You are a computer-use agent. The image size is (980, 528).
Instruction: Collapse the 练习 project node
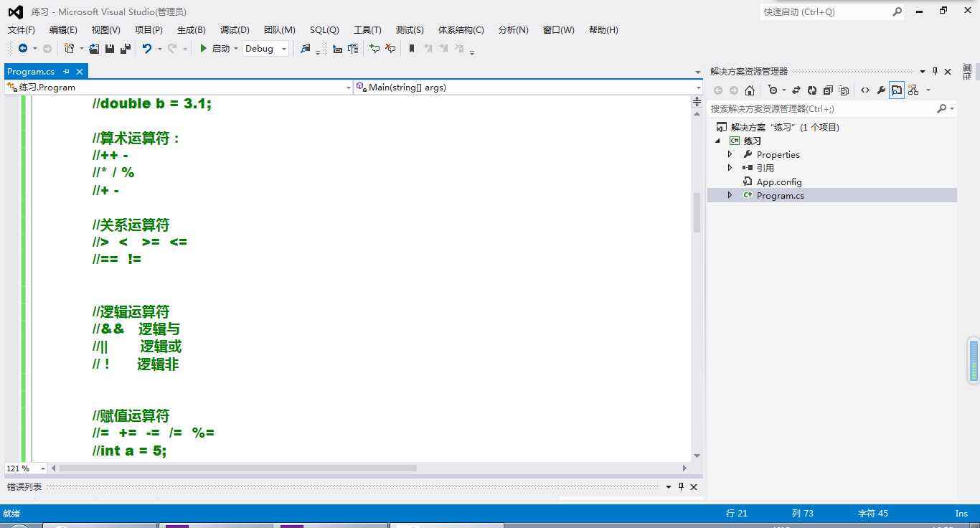[717, 141]
